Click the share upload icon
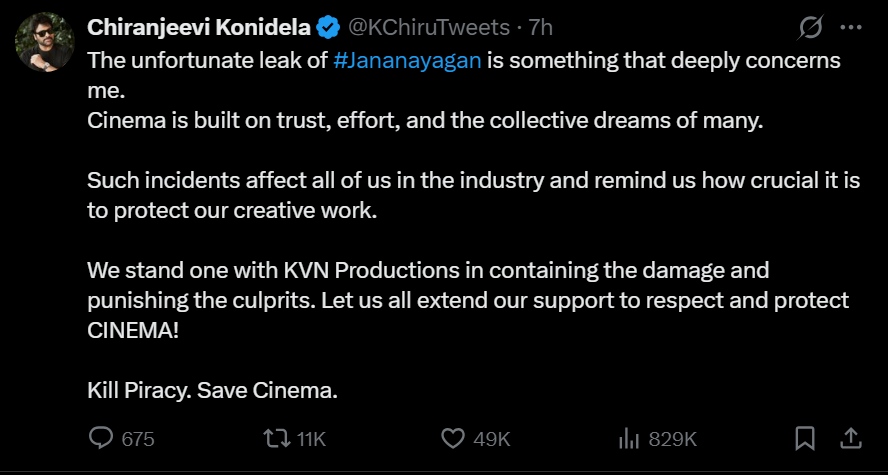Screen dimensions: 888x475 pyautogui.click(x=851, y=439)
